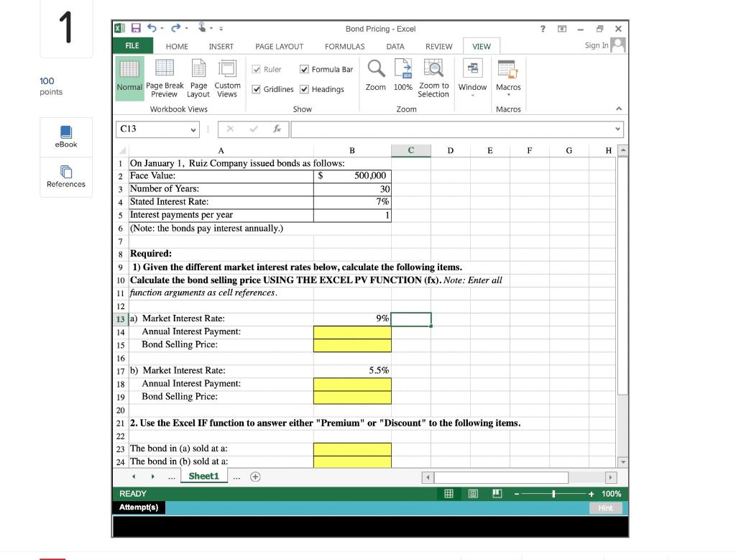Switch to the FORMULAS ribbon tab
736x560 pixels.
[344, 46]
